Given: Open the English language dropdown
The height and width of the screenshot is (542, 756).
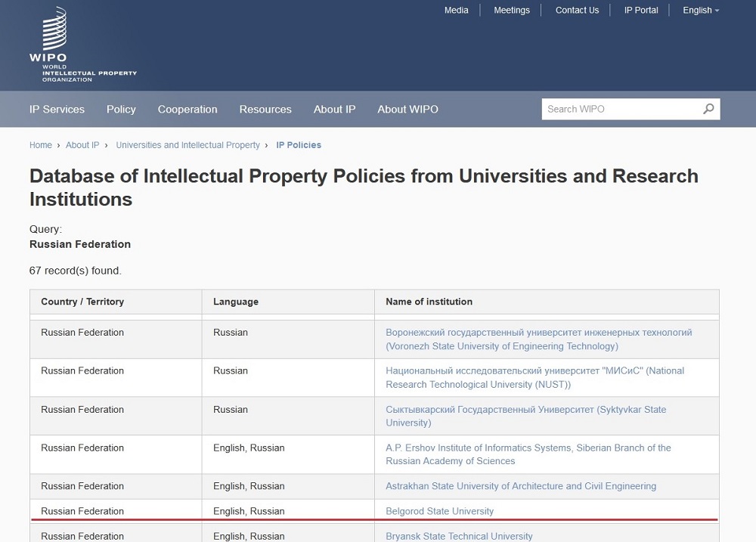Looking at the screenshot, I should pos(700,11).
